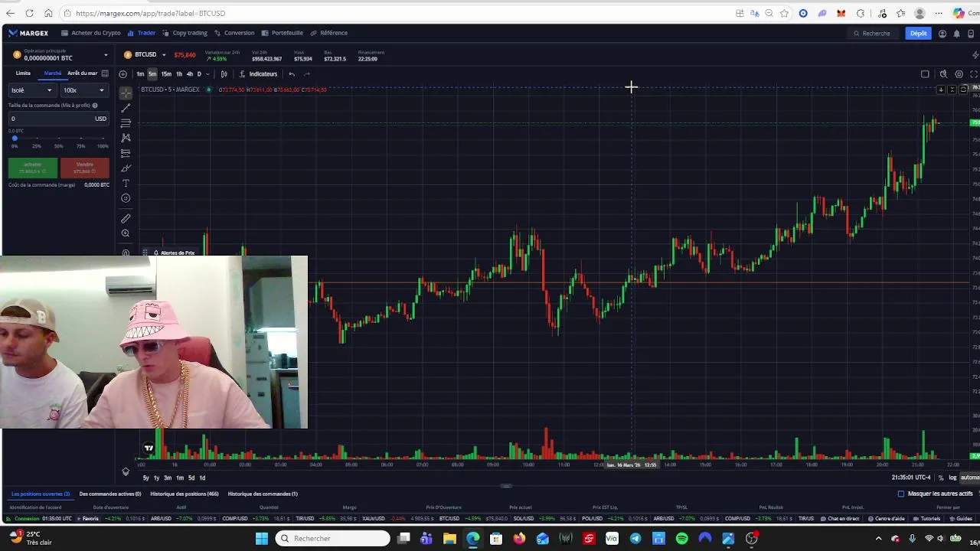Switch to Marché order tab
This screenshot has width=980, height=551.
(x=52, y=73)
